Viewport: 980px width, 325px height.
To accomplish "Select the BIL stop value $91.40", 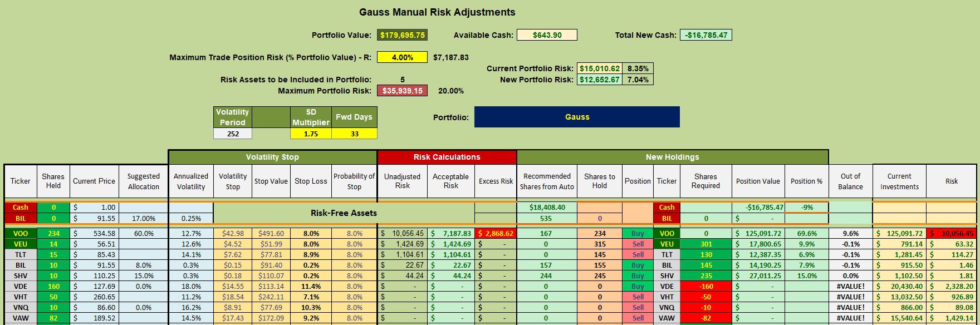I will [x=271, y=265].
